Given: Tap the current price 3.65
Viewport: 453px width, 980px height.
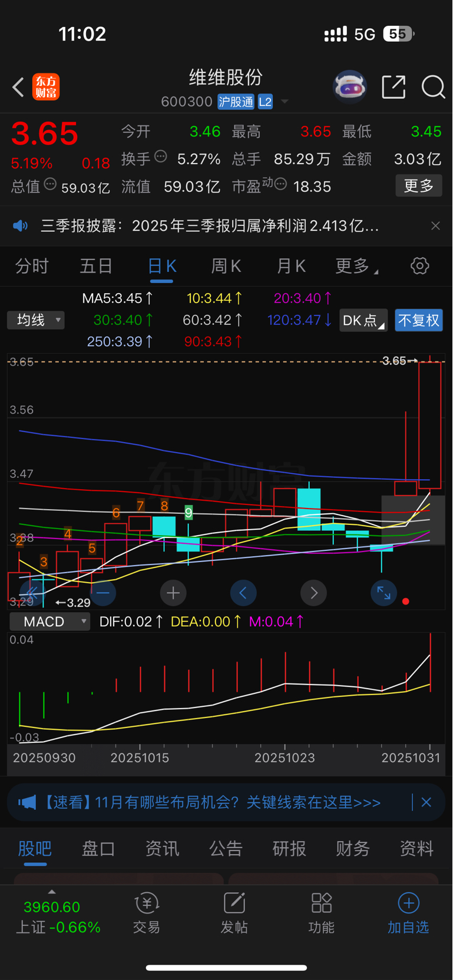Looking at the screenshot, I should (x=45, y=134).
